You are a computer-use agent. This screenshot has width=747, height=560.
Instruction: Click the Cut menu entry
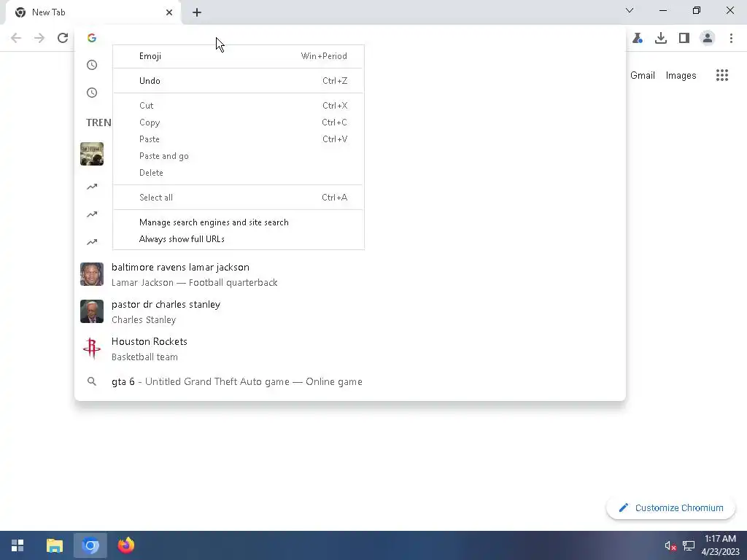239,106
